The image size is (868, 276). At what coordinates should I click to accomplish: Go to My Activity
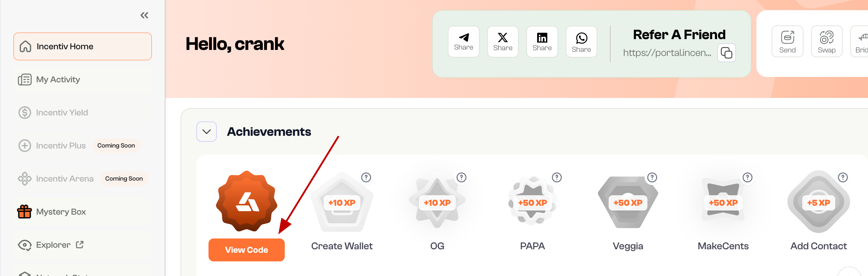click(58, 79)
